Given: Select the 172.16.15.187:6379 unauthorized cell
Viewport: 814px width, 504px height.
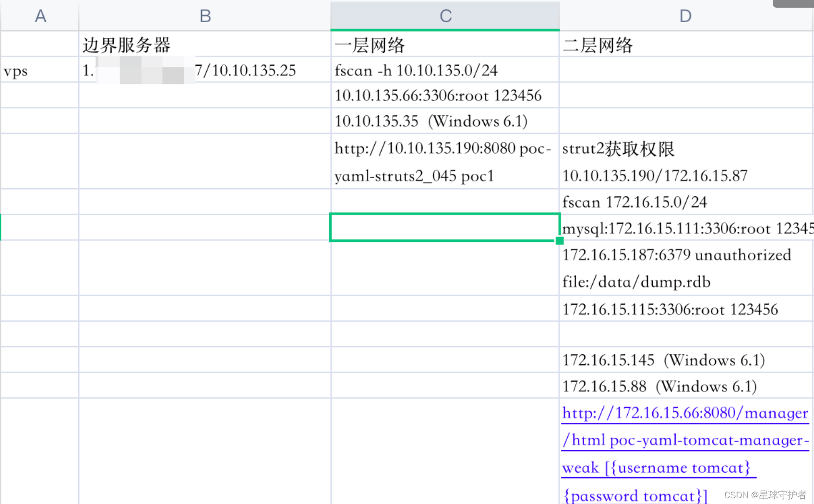Looking at the screenshot, I should (686, 268).
